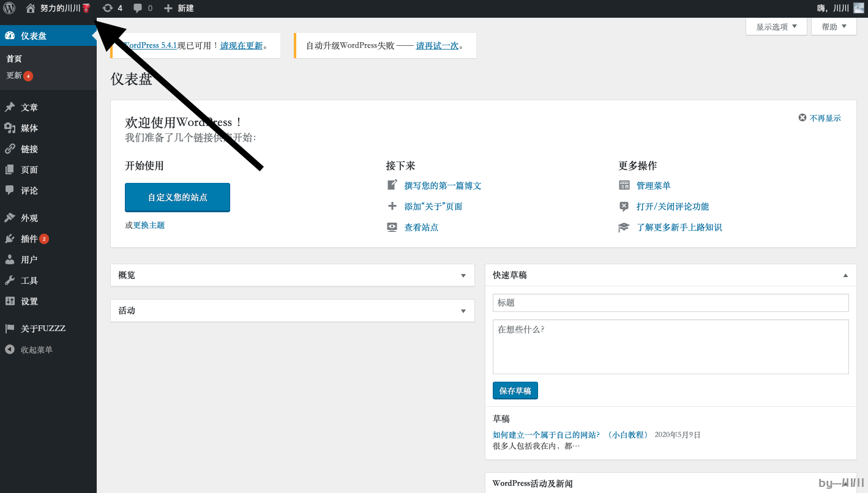Open the 帮助 dropdown
Screen dimensions: 868x493
click(x=834, y=27)
